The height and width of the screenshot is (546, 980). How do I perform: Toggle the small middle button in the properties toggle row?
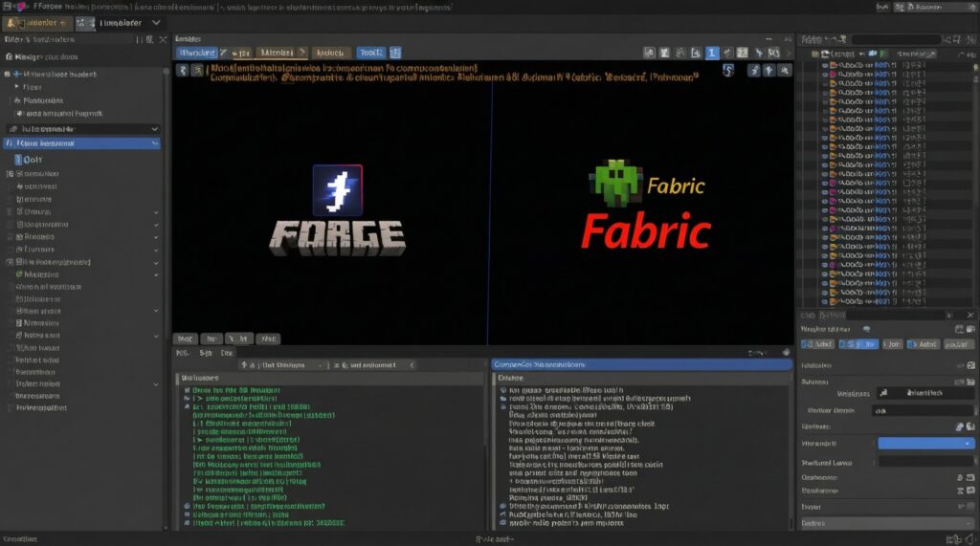(x=892, y=344)
